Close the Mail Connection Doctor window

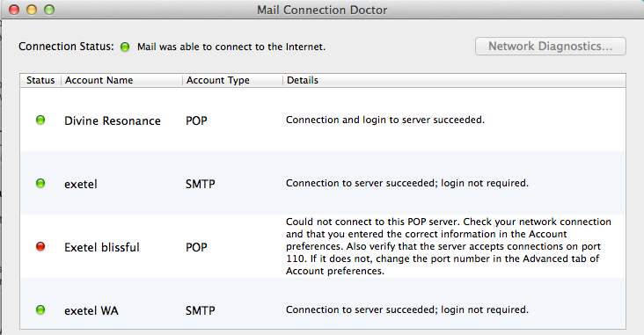(14, 10)
